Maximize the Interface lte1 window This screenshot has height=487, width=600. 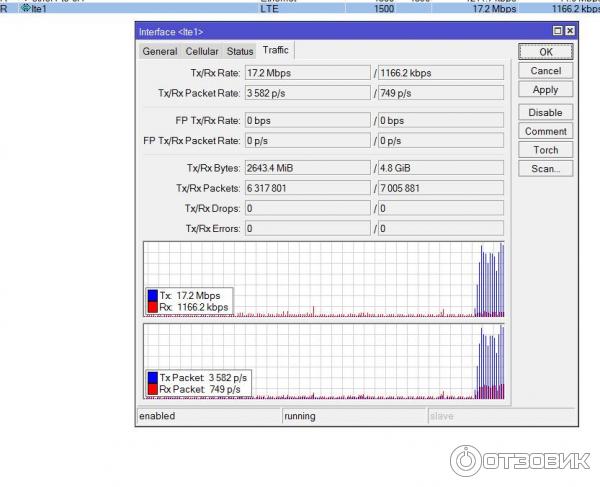tap(558, 31)
